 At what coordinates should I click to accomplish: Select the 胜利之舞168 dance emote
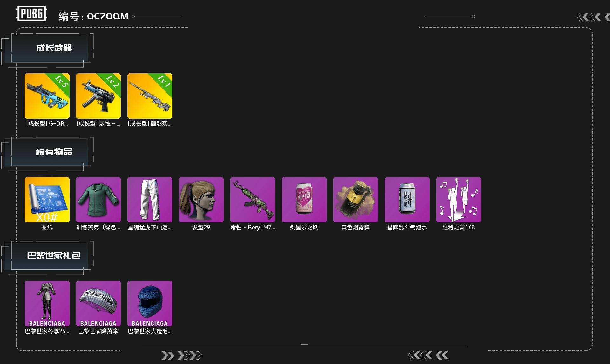click(458, 200)
